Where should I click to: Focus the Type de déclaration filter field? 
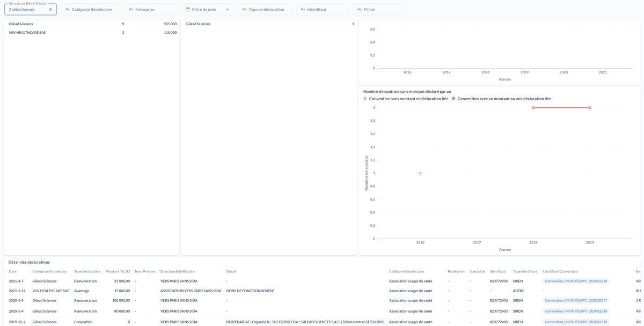click(x=265, y=10)
